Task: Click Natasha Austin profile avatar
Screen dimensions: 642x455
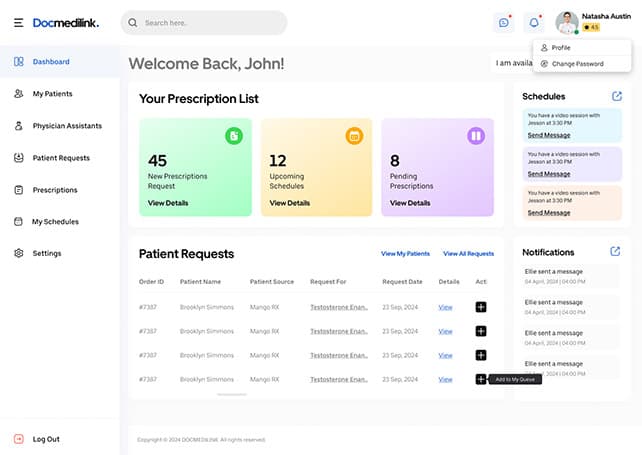Action: pos(567,22)
